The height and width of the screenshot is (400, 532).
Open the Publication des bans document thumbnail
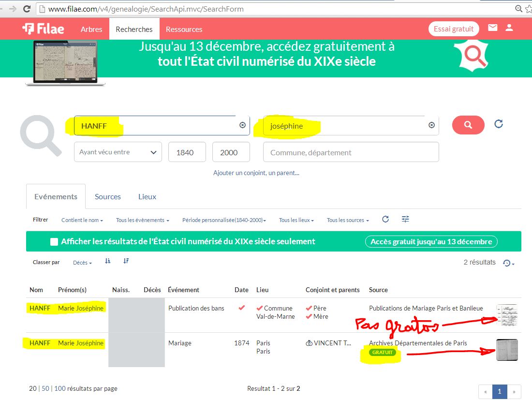507,315
